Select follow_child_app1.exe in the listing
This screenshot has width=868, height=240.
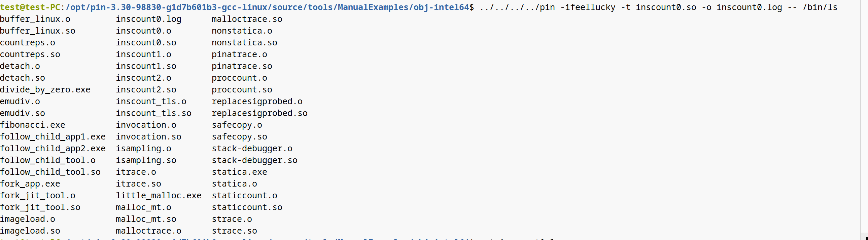[x=53, y=137]
